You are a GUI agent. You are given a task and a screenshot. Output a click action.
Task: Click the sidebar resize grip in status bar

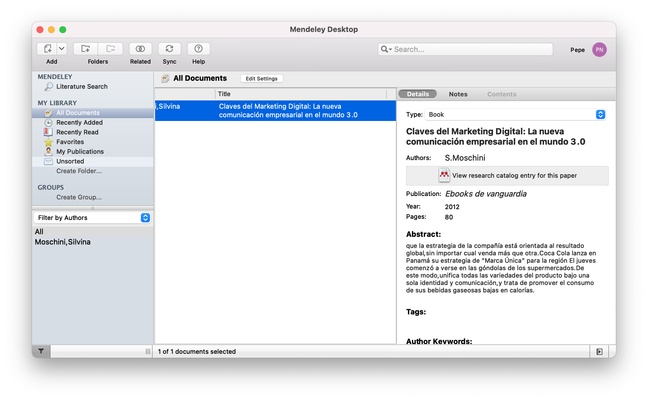[148, 352]
